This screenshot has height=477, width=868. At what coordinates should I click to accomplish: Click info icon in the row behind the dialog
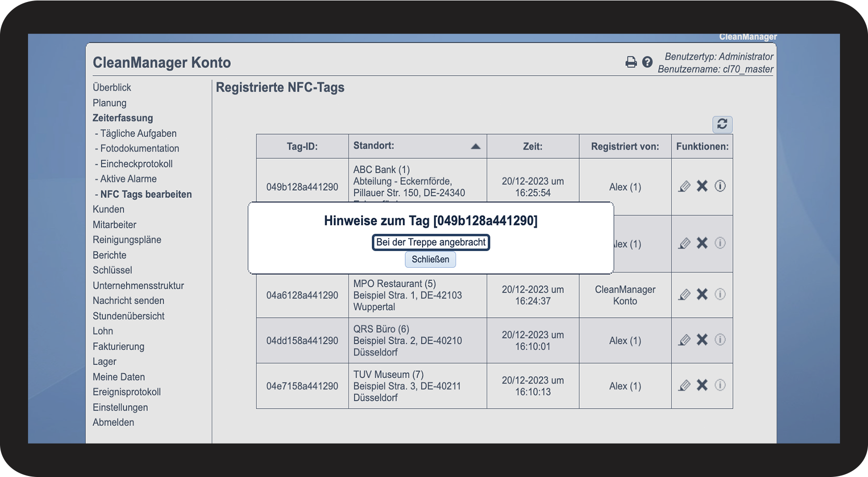(x=720, y=243)
